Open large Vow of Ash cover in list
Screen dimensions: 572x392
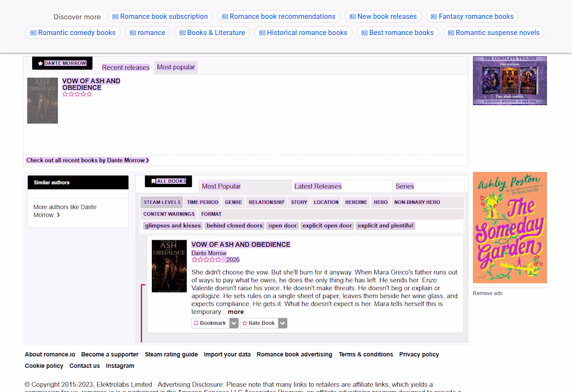[169, 266]
